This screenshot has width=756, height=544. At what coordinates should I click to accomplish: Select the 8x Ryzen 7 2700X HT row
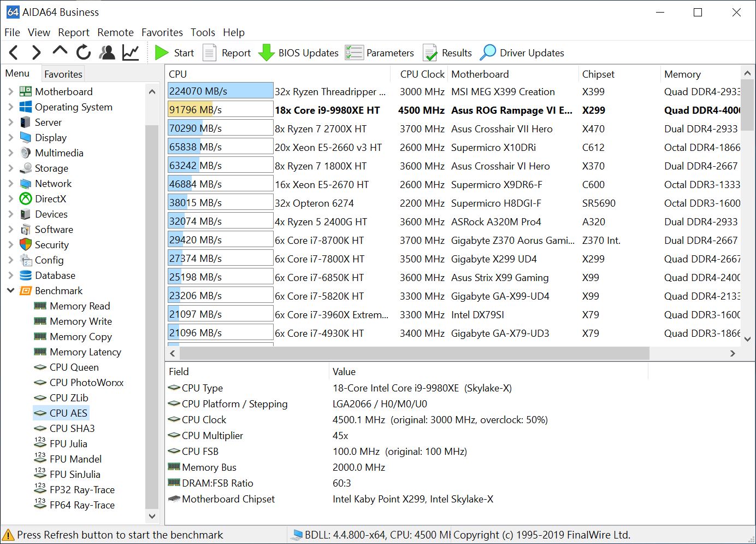point(454,128)
